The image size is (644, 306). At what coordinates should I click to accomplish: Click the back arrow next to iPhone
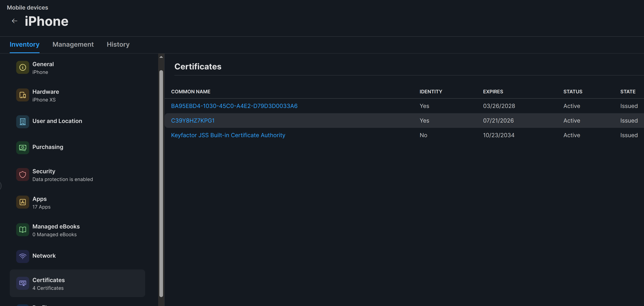tap(15, 21)
